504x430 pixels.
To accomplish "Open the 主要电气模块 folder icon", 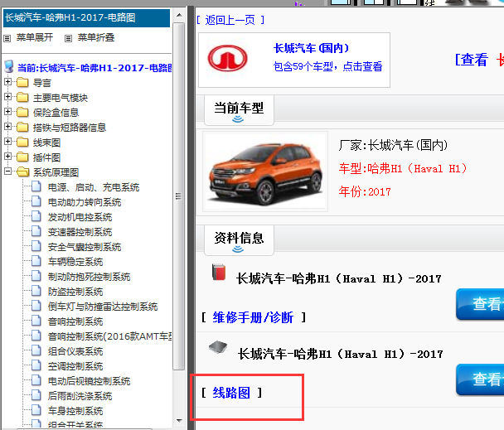I will (x=22, y=98).
